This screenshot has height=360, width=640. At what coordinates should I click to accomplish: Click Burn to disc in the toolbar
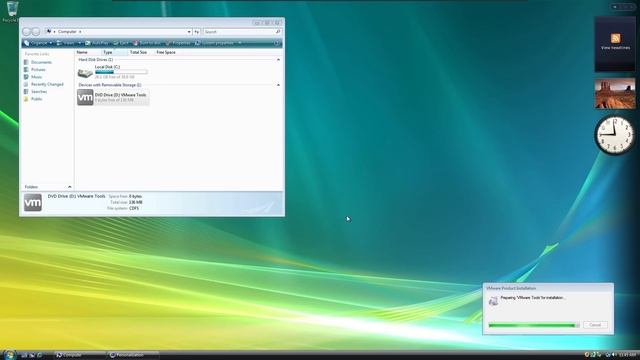[x=147, y=43]
